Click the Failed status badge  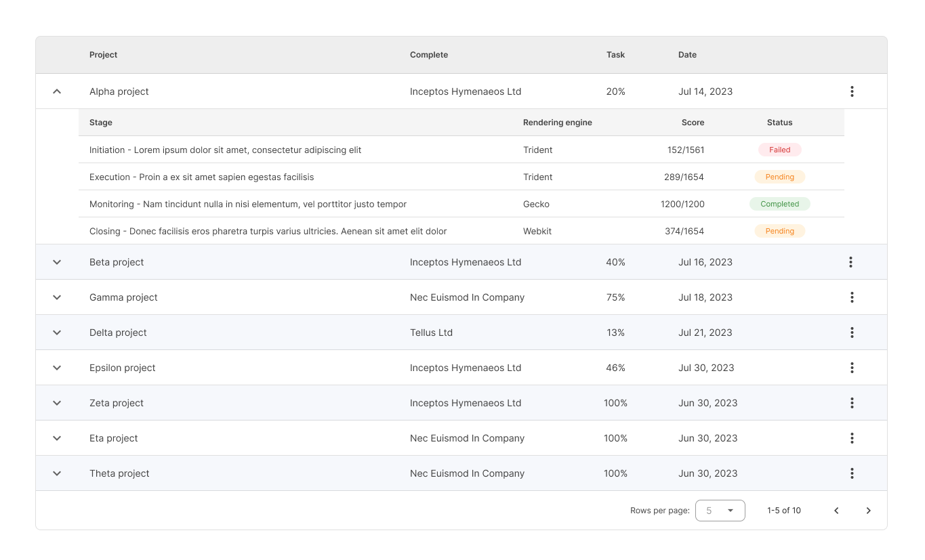tap(779, 150)
